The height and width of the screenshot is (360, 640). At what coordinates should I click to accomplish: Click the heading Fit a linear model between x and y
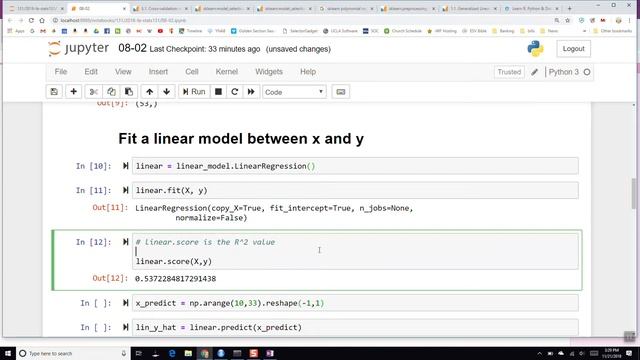tap(241, 139)
